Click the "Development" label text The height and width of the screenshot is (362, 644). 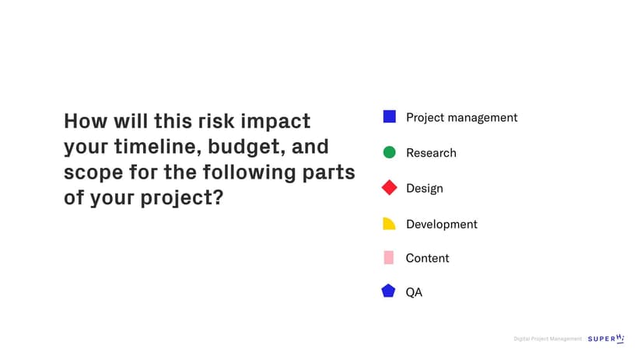[x=441, y=225]
